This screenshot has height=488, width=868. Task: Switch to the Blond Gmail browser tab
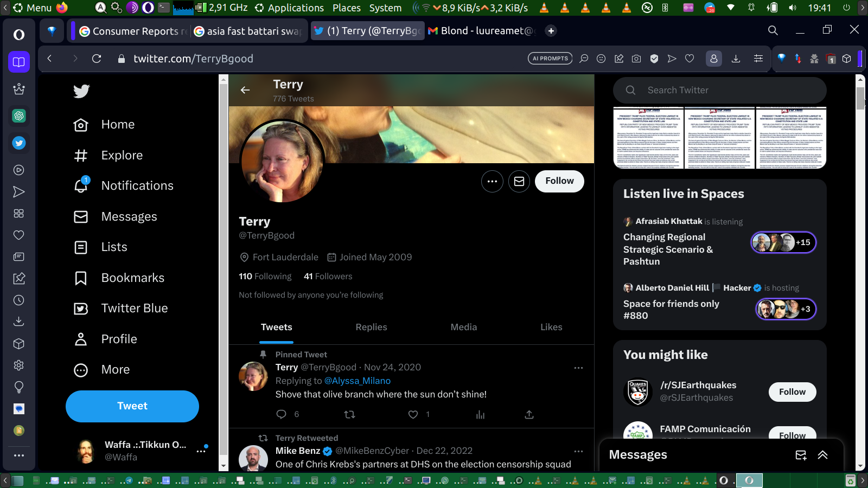[x=482, y=31]
